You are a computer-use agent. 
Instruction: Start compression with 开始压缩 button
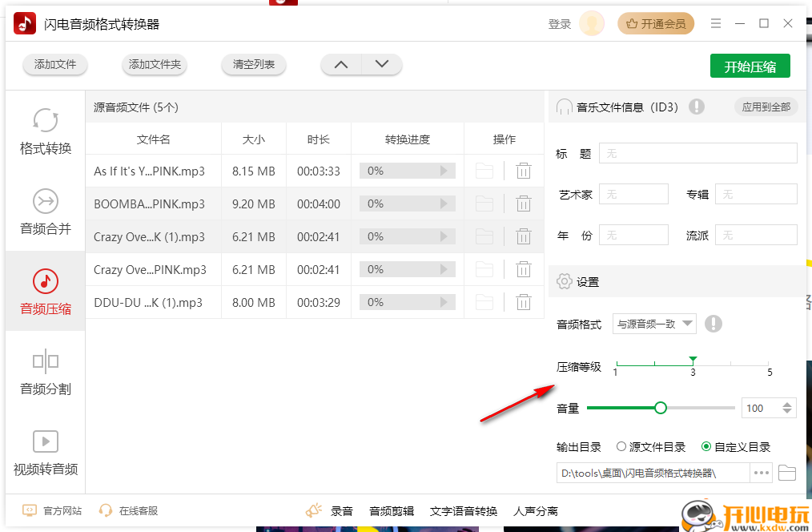coord(750,66)
